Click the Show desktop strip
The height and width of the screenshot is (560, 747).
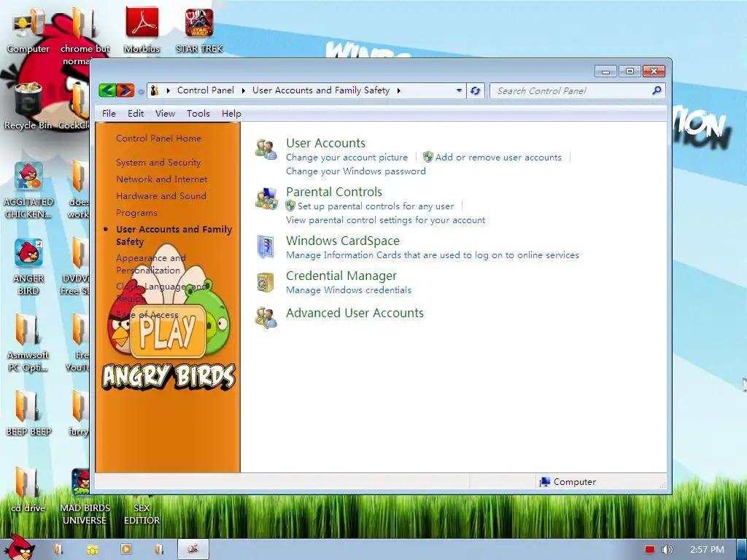pos(742,550)
